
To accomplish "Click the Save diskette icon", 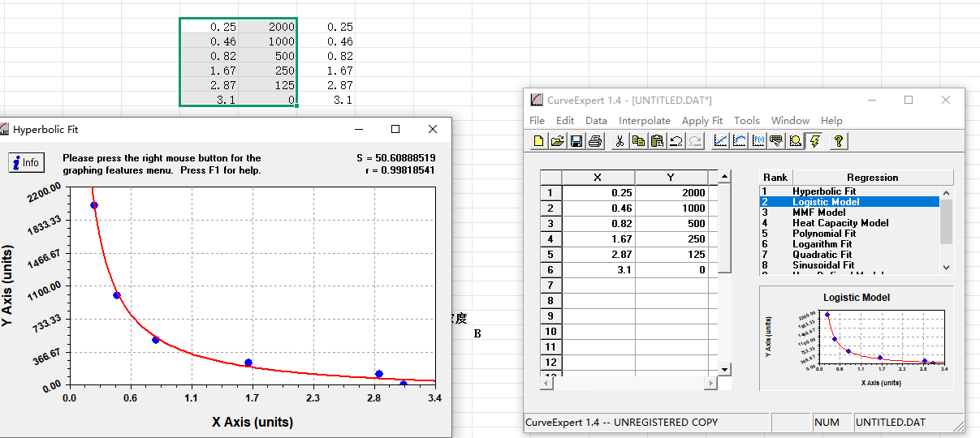I will point(576,141).
